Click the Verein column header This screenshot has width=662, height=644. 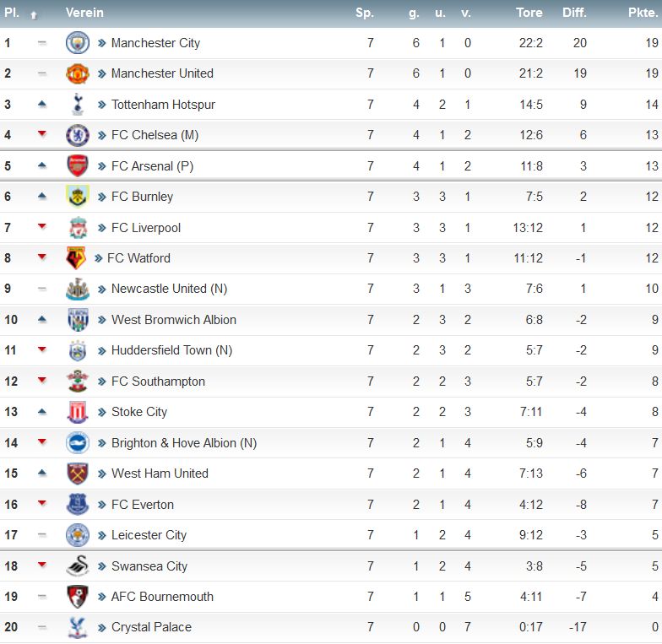point(84,13)
